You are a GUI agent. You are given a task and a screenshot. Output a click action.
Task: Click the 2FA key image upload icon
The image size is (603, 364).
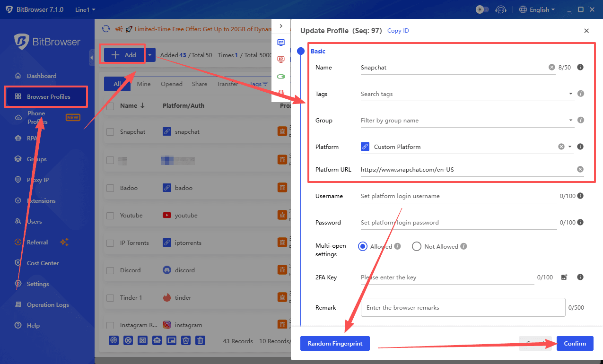[x=564, y=277]
